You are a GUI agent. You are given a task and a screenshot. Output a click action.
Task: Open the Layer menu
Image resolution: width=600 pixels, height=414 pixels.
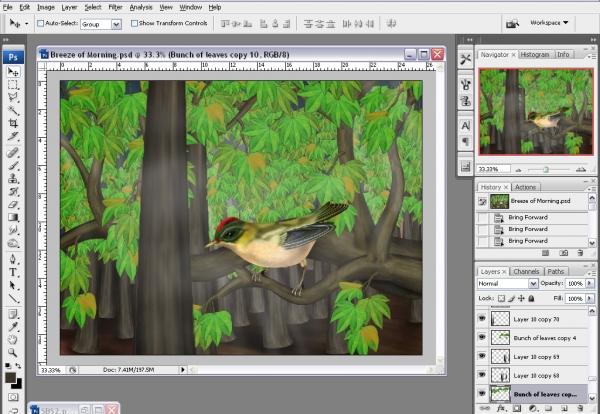click(x=69, y=7)
